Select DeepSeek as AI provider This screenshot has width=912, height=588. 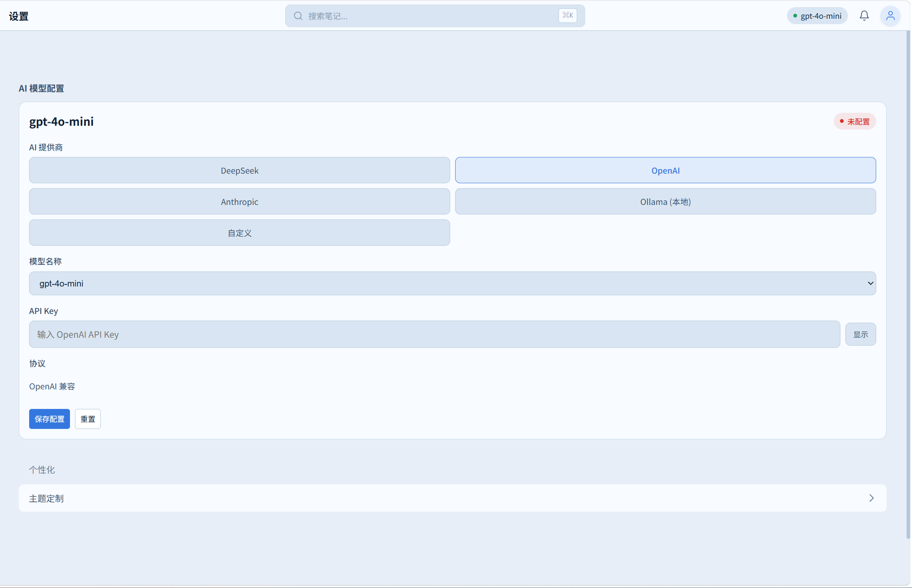[239, 170]
